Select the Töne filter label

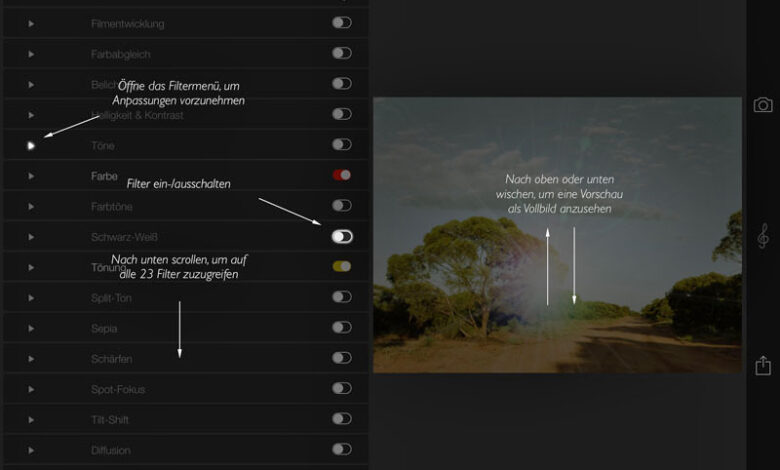pyautogui.click(x=103, y=146)
